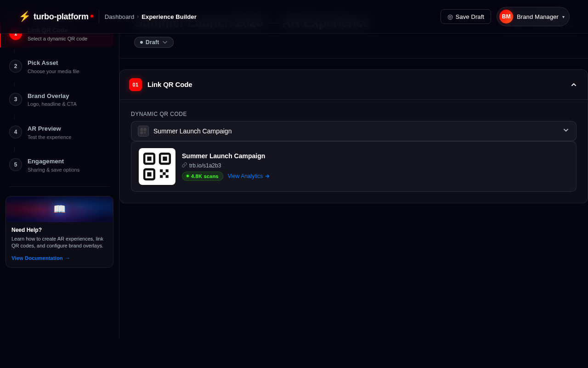Click the red 01 step badge

136,85
